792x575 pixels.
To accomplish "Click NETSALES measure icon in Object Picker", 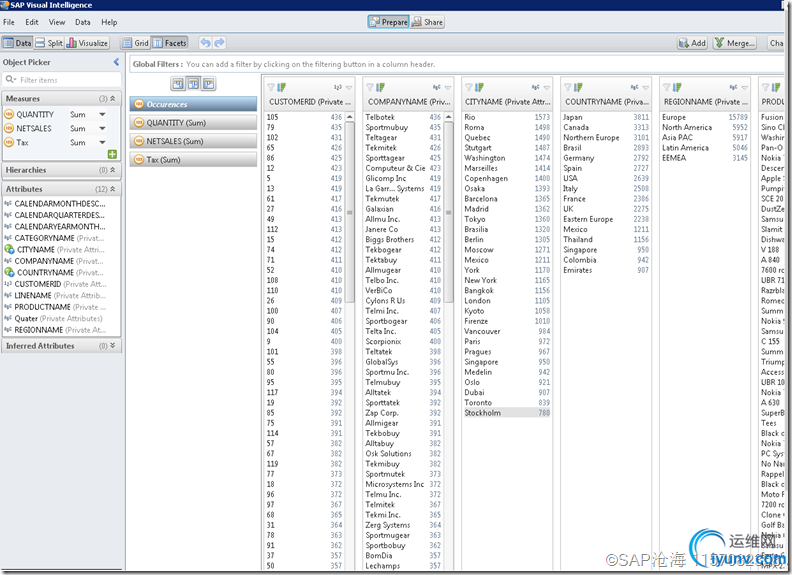I will point(9,129).
